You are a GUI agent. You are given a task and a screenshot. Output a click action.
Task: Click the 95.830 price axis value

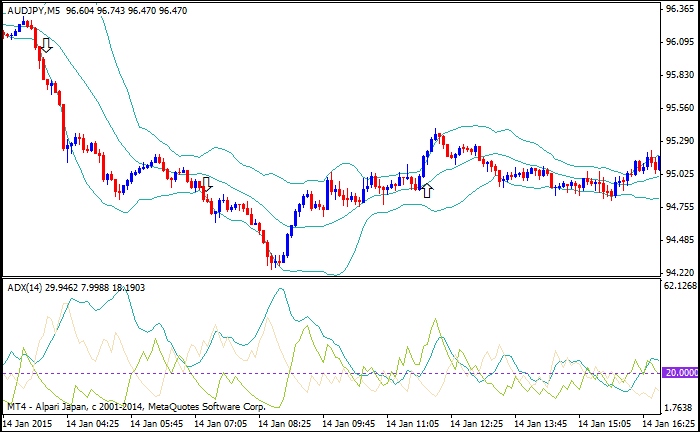pos(679,75)
